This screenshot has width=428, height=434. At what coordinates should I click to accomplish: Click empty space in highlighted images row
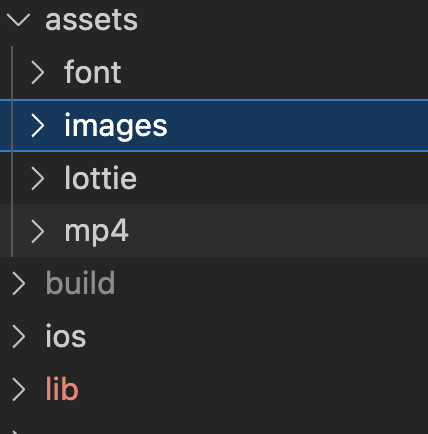297,126
